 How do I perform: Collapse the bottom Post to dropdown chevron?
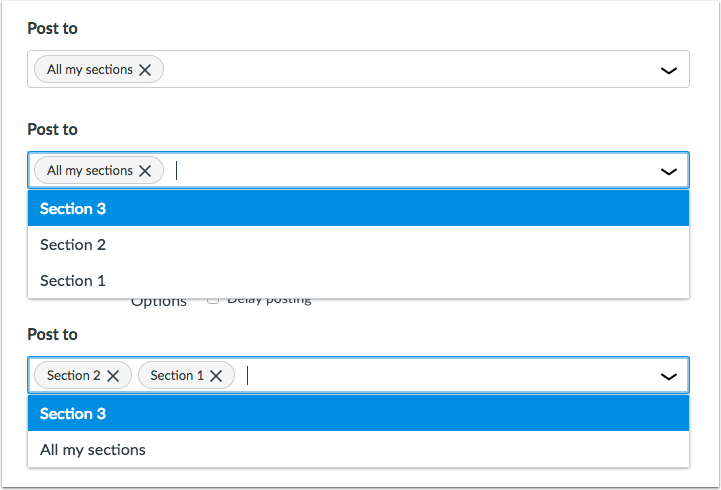669,376
